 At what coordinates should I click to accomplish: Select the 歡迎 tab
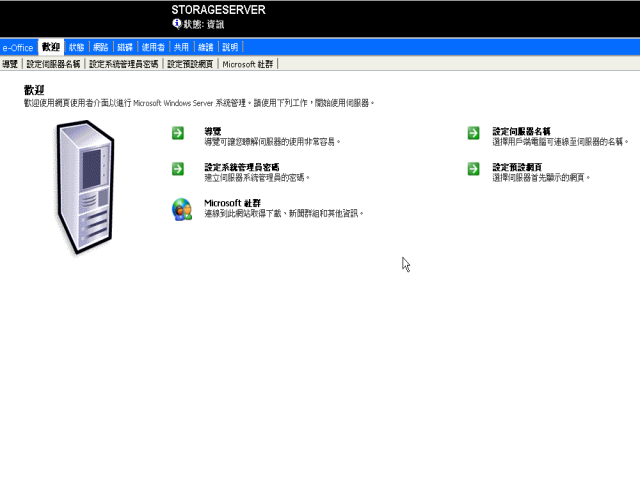pos(51,47)
